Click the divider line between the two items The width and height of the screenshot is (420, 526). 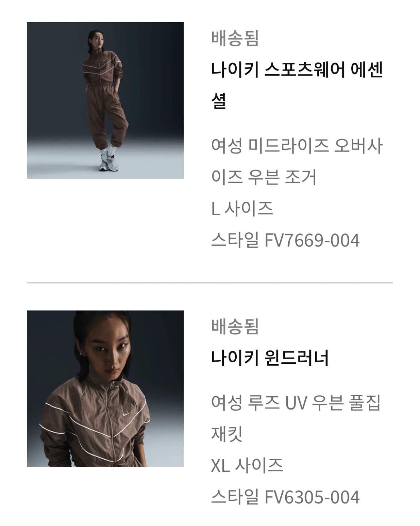tap(210, 283)
